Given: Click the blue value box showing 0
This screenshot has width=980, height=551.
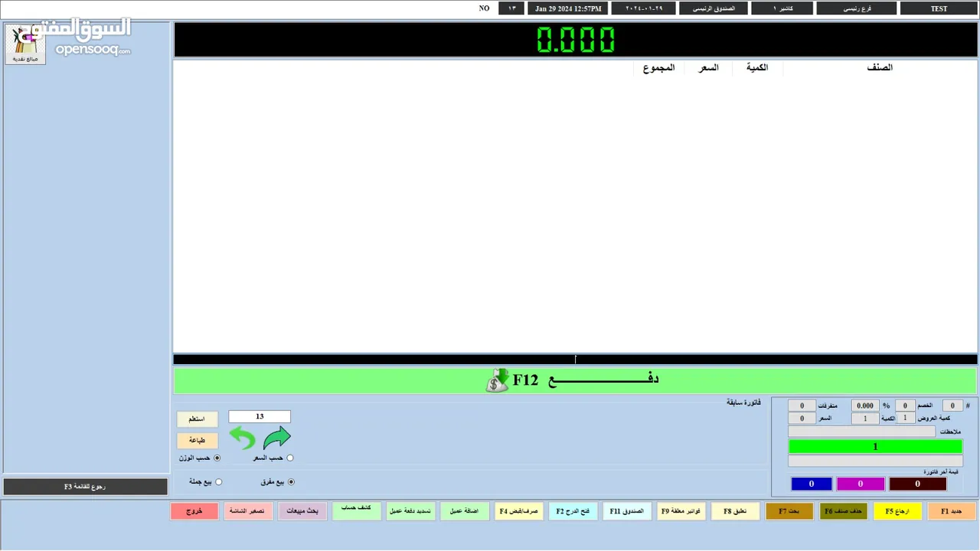Looking at the screenshot, I should 812,484.
